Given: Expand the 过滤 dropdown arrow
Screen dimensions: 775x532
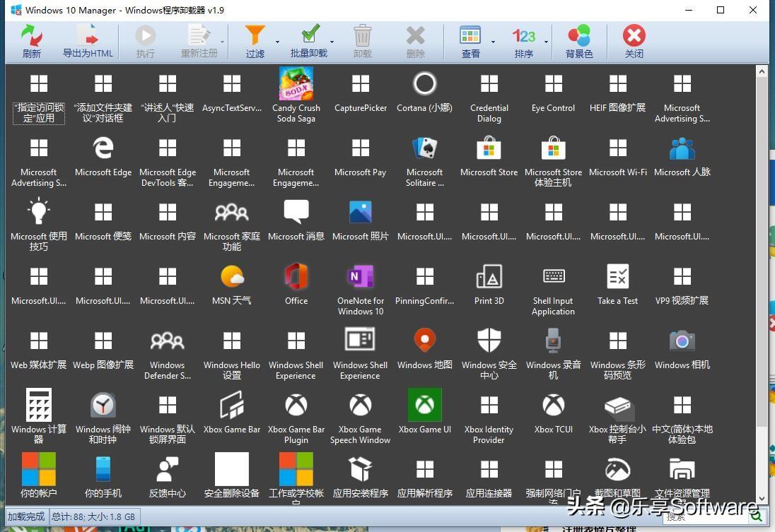Looking at the screenshot, I should pyautogui.click(x=277, y=42).
